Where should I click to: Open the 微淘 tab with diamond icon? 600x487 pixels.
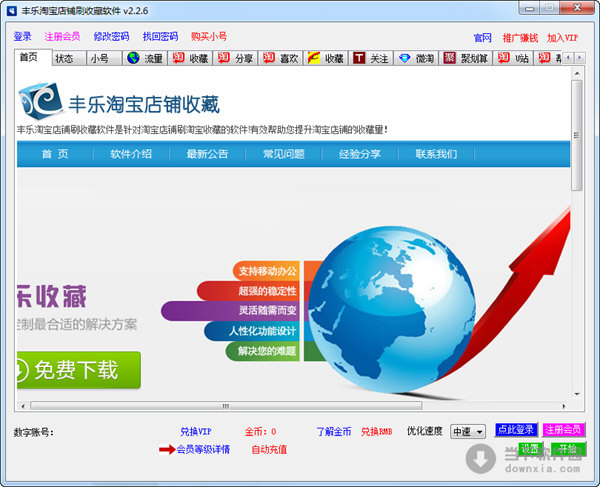416,58
